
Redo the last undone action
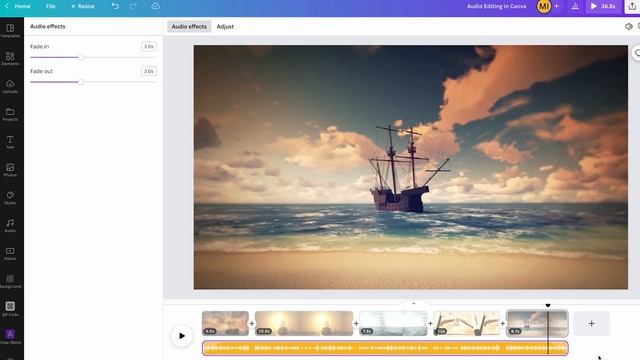133,6
